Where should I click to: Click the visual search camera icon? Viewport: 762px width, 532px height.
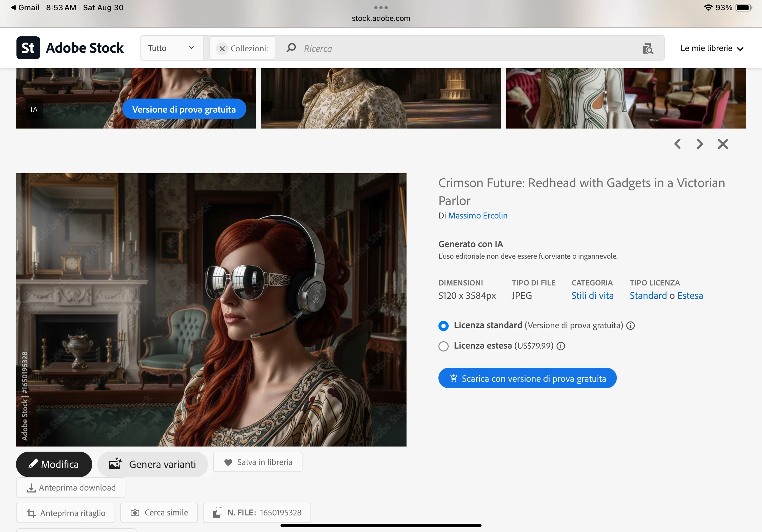[647, 48]
